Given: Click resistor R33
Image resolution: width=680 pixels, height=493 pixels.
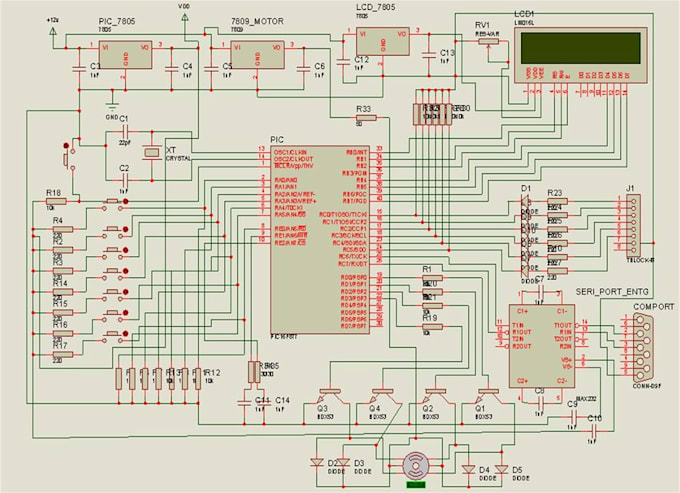Looking at the screenshot, I should click(x=366, y=117).
